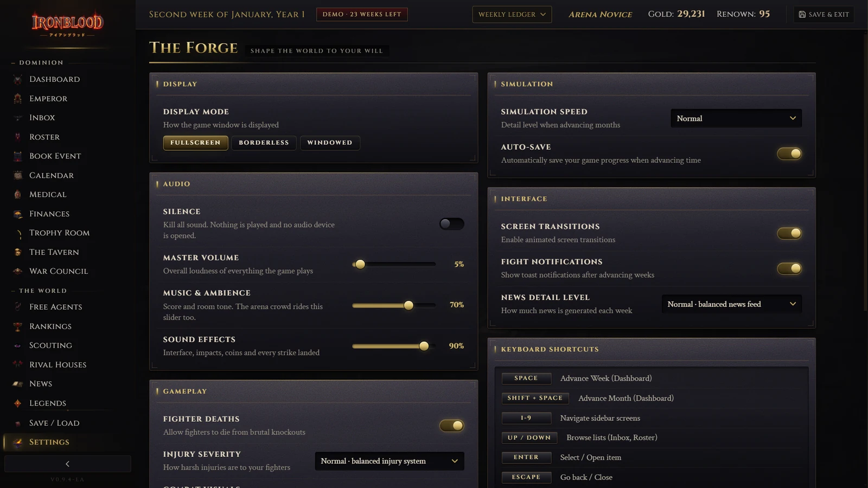Click the Book Event icon
This screenshot has width=868, height=488.
tap(18, 156)
